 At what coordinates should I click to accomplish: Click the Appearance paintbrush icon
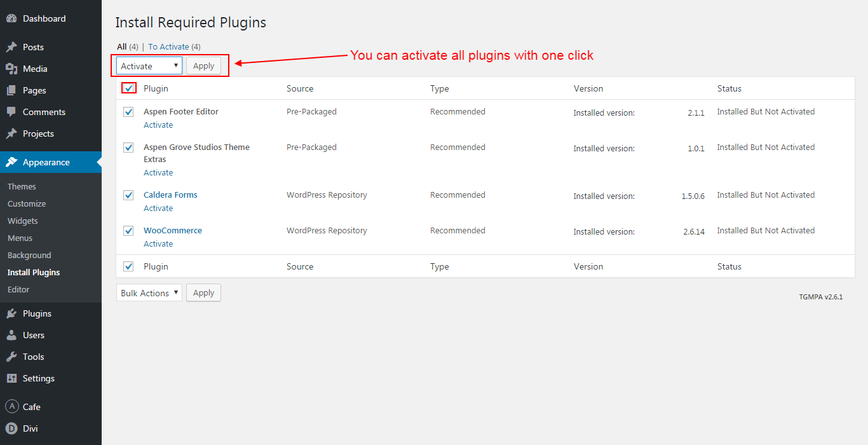(11, 162)
